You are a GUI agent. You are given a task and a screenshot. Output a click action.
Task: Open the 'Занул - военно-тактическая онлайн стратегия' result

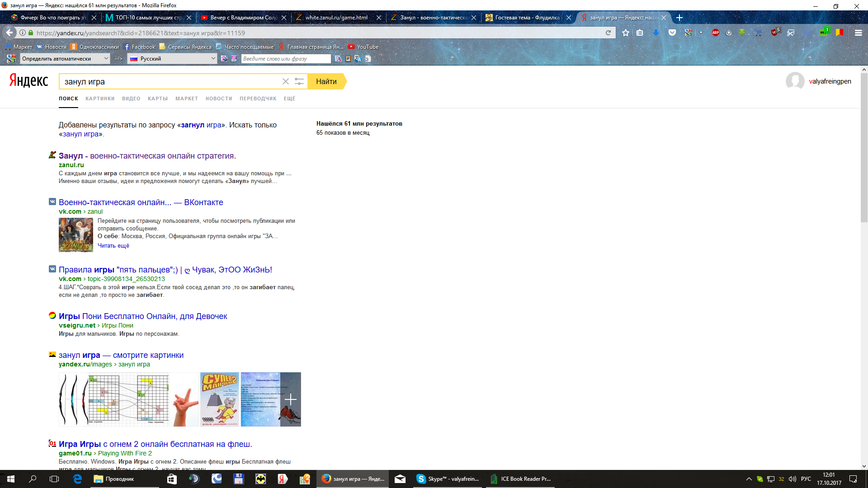[x=147, y=156]
